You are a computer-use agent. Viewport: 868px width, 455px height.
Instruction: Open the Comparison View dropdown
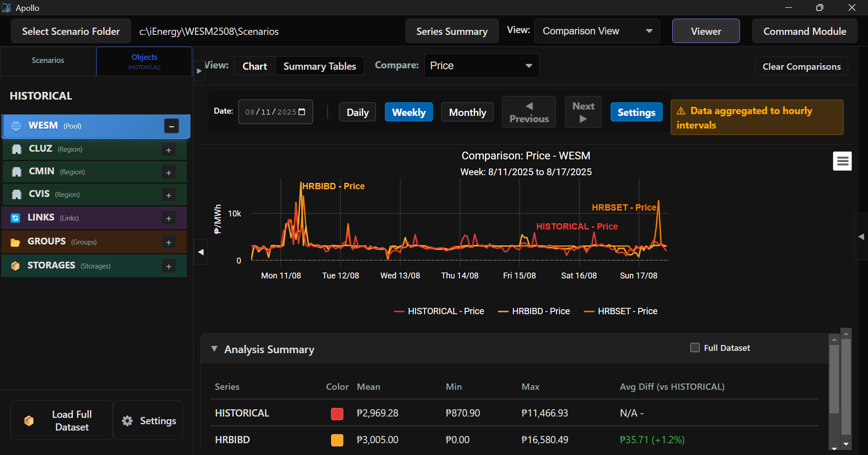pos(597,31)
